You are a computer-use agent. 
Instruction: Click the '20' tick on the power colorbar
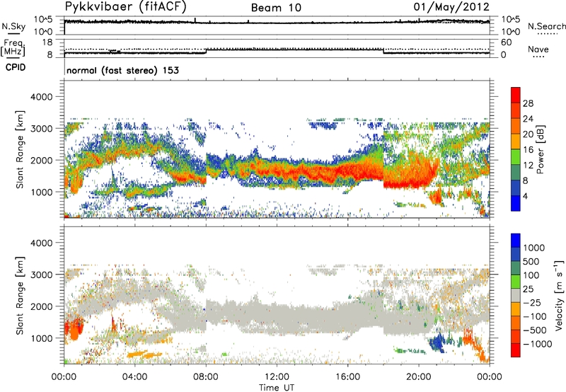click(x=528, y=134)
